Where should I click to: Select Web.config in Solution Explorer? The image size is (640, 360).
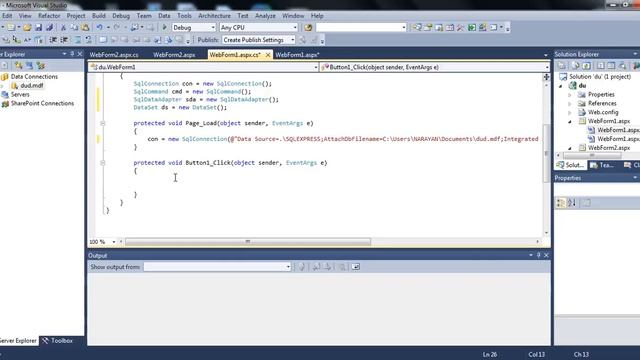click(x=603, y=113)
